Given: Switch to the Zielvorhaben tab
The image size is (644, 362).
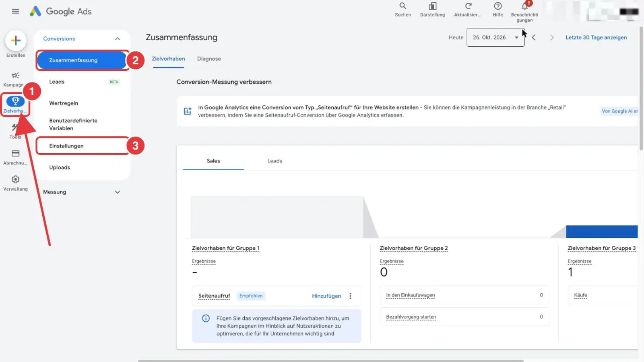Looking at the screenshot, I should point(168,59).
